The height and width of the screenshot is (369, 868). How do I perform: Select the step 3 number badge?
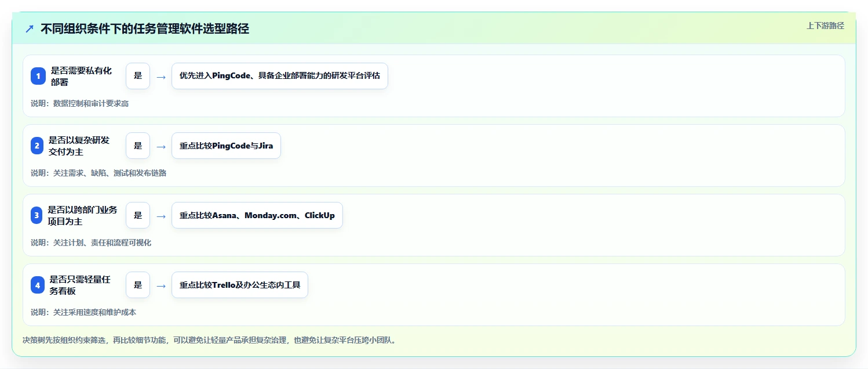point(38,215)
